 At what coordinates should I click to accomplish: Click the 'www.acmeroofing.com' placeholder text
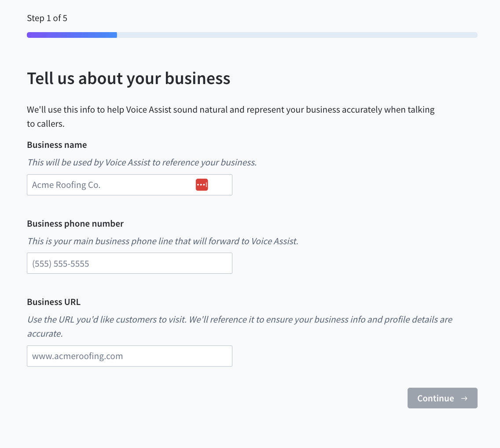[x=77, y=356]
